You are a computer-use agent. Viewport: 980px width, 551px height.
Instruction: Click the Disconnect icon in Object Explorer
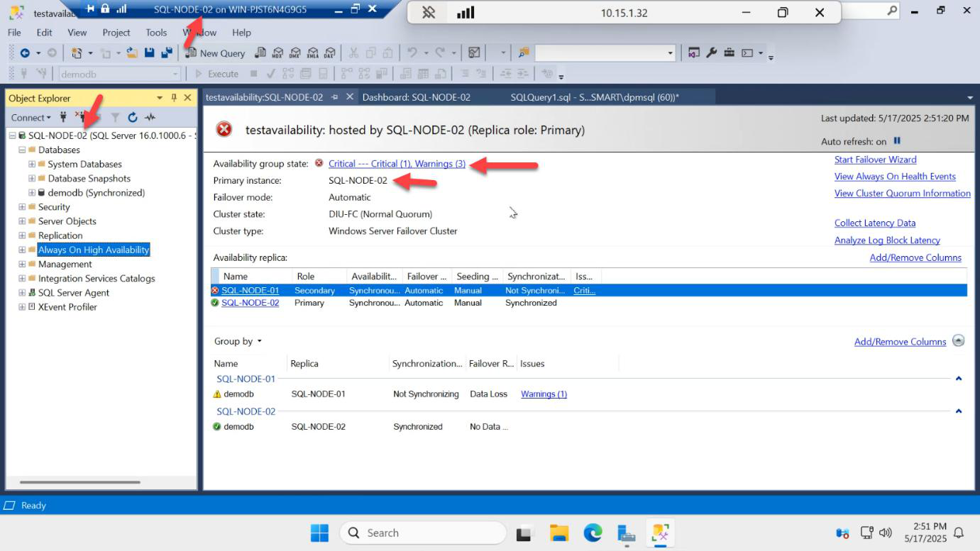[82, 118]
